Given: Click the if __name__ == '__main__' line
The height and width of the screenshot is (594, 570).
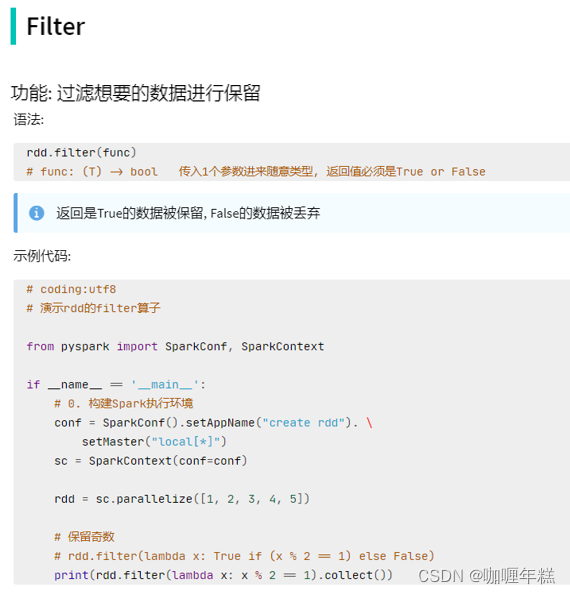Looking at the screenshot, I should (x=116, y=385).
